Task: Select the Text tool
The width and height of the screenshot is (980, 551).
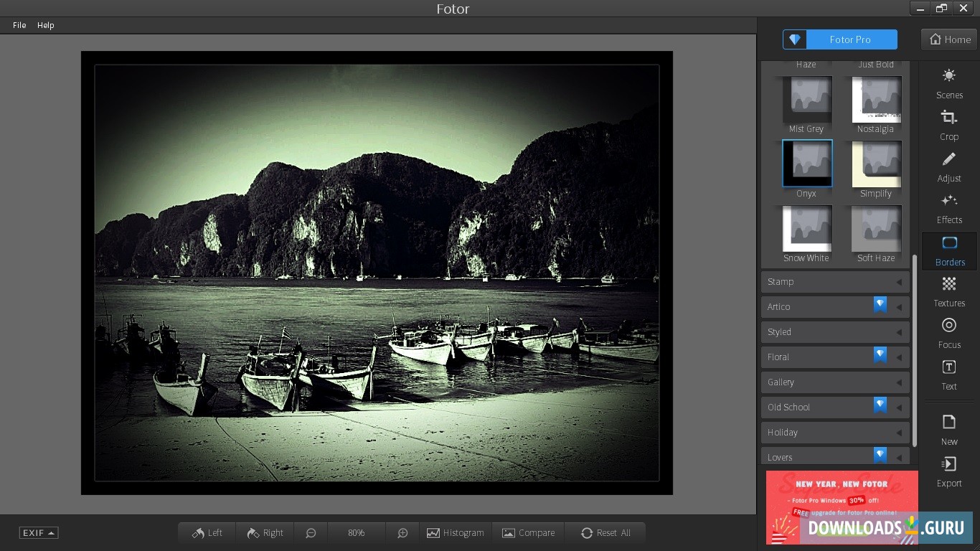Action: pos(948,376)
